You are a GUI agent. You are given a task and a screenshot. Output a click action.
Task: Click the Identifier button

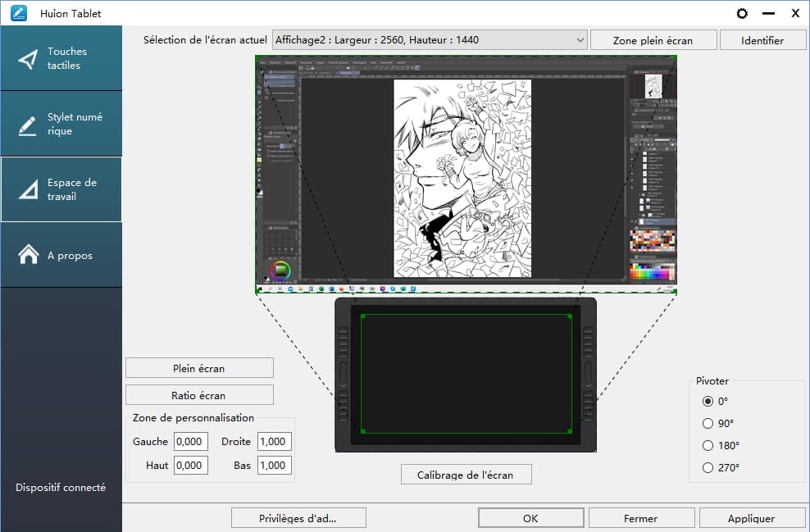click(x=762, y=40)
